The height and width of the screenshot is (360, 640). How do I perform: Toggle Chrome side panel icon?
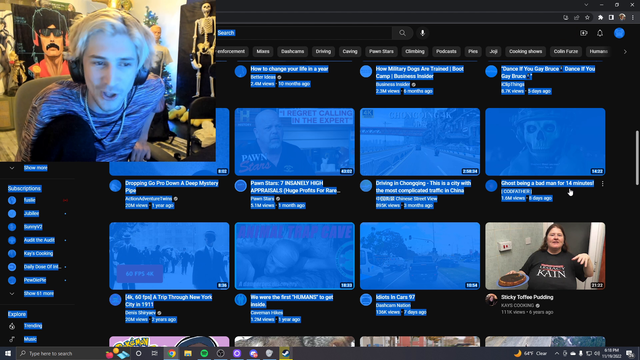point(611,18)
